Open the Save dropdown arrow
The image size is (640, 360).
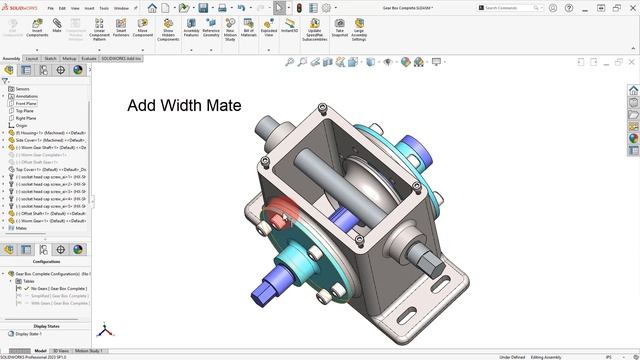pyautogui.click(x=212, y=8)
